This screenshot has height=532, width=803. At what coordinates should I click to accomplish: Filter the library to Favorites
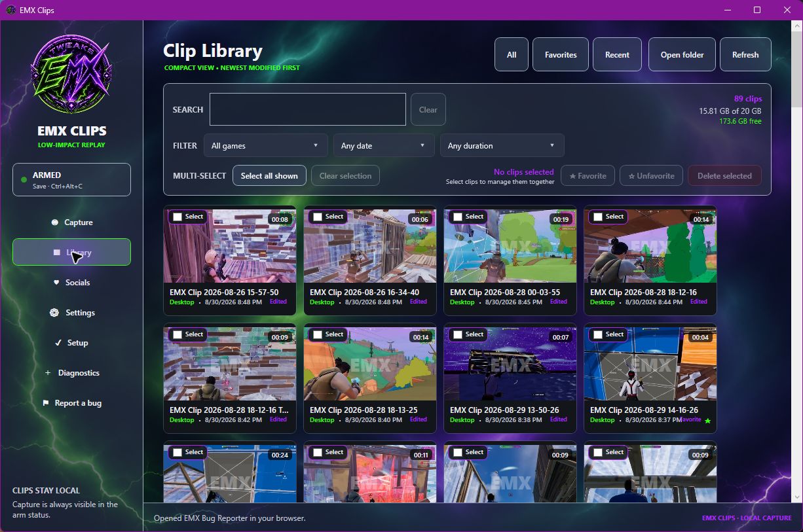pyautogui.click(x=561, y=54)
